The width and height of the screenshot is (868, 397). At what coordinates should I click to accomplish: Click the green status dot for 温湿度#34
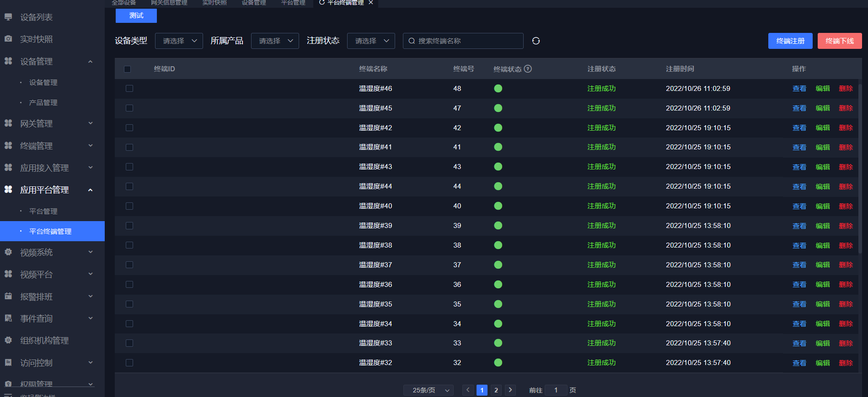[x=498, y=324]
